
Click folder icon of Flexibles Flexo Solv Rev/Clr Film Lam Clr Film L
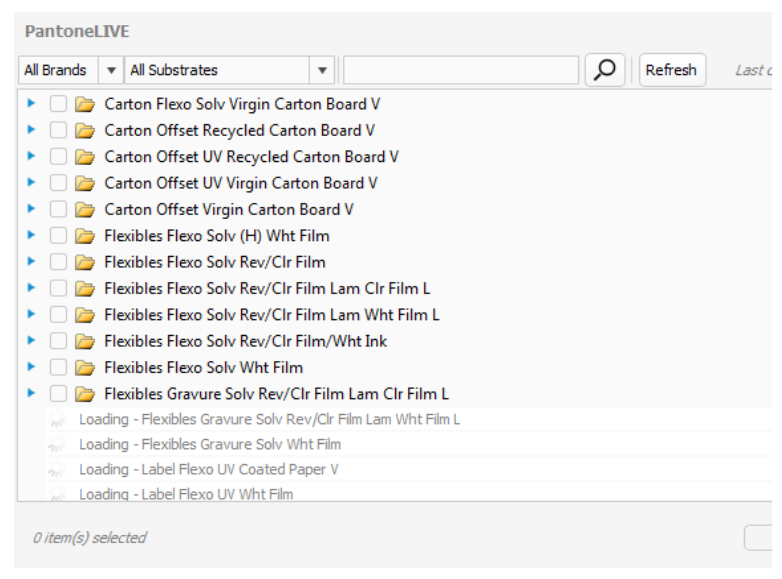85,289
